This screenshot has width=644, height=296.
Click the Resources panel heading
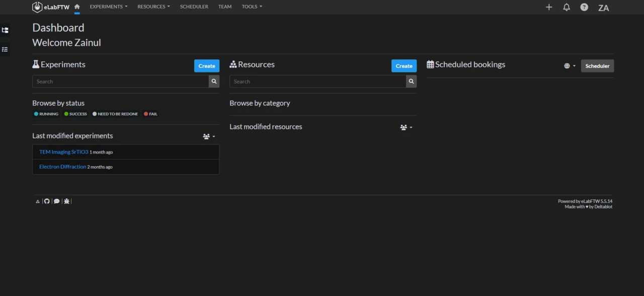(252, 64)
